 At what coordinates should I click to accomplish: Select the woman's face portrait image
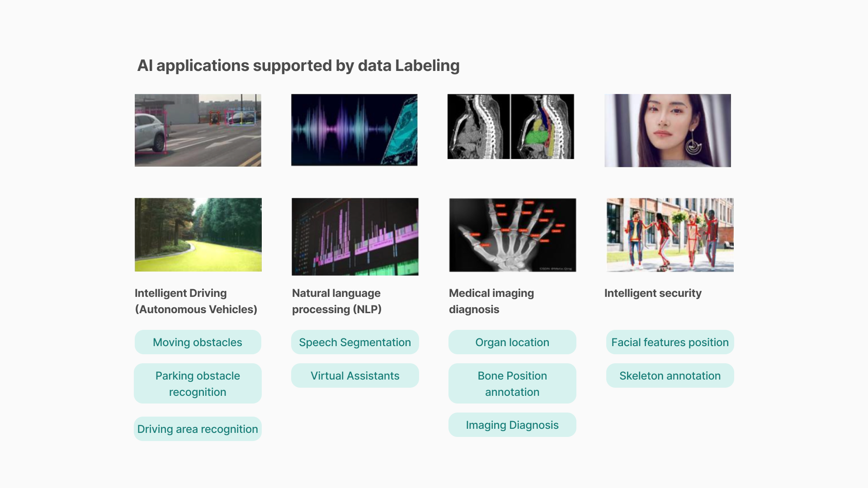(667, 131)
